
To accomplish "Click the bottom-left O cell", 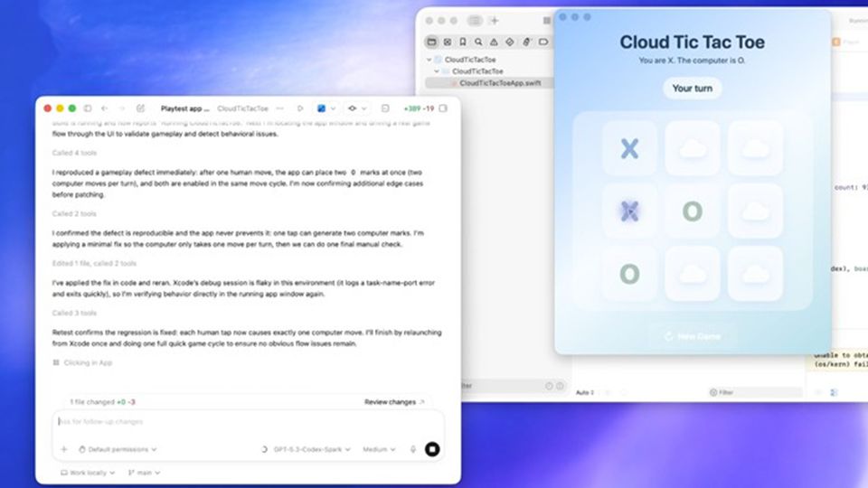I will pos(629,274).
